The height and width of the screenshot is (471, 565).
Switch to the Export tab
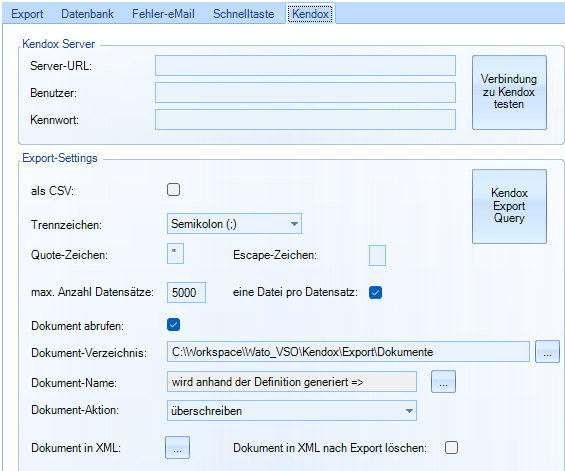pyautogui.click(x=27, y=14)
